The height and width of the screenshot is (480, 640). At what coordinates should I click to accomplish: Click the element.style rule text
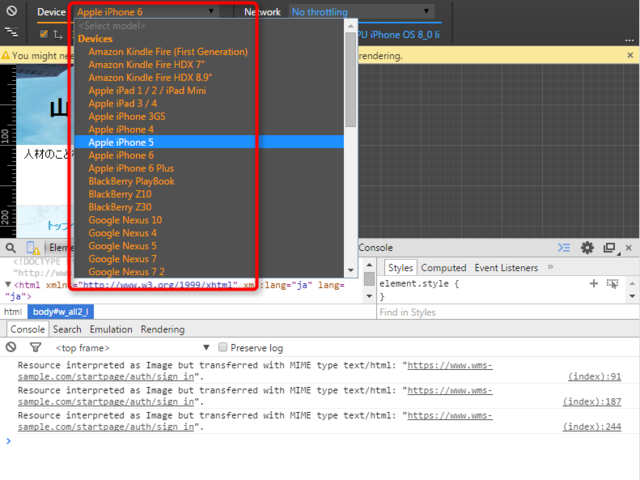click(x=419, y=284)
